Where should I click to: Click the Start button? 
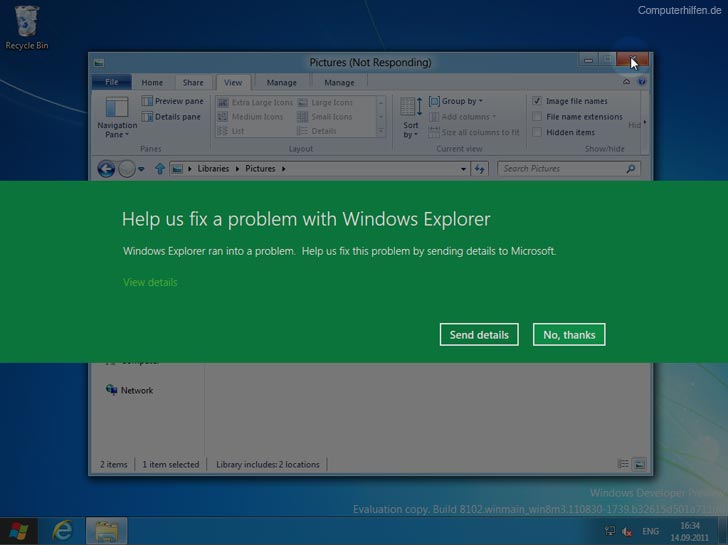(x=19, y=531)
